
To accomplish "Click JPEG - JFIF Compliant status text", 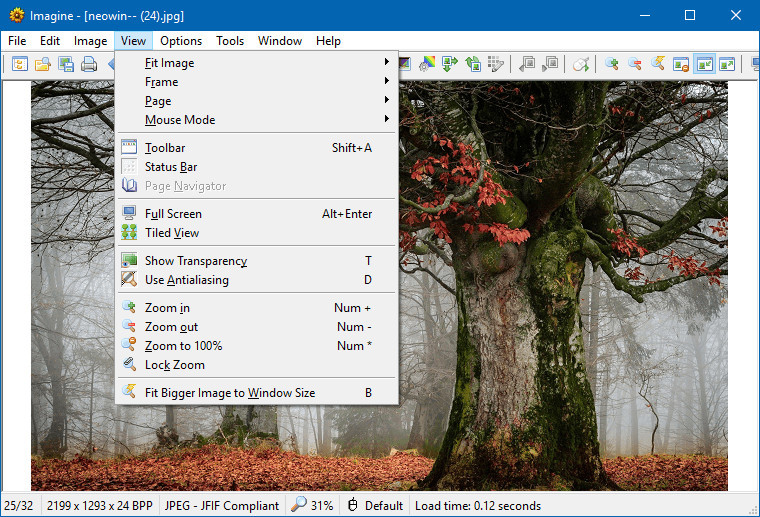I will click(222, 506).
